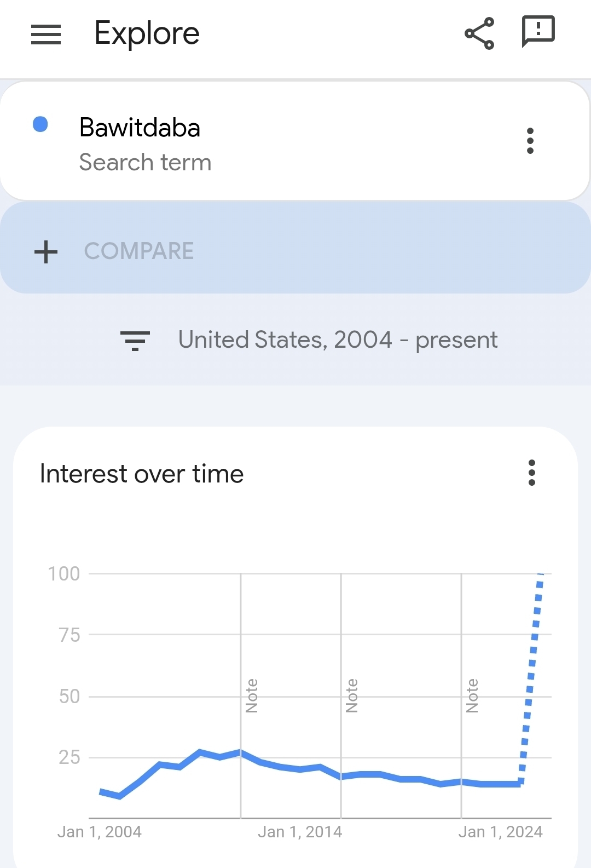
Task: Select the first Note marker on chart
Action: tap(251, 695)
